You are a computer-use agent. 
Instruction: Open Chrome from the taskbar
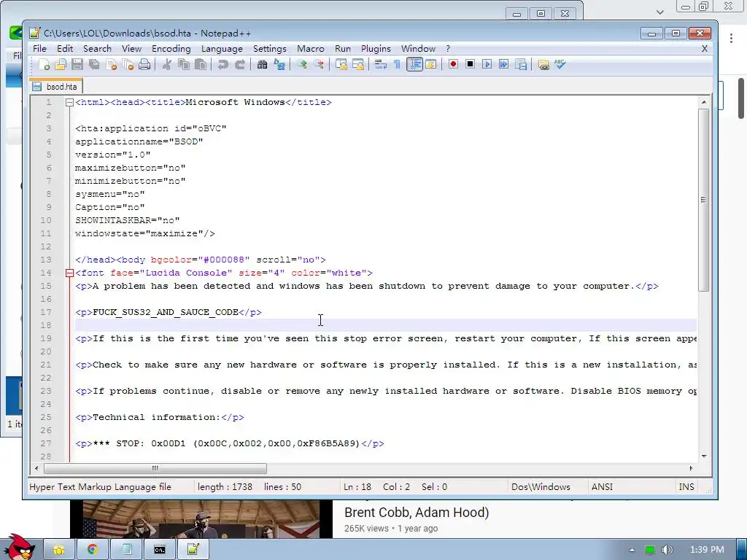(x=93, y=550)
